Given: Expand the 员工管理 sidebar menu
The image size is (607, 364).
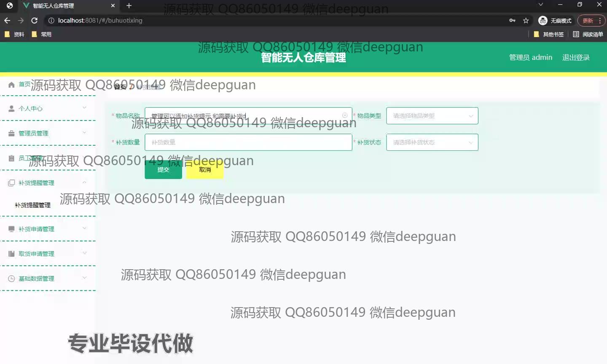Looking at the screenshot, I should (x=48, y=158).
